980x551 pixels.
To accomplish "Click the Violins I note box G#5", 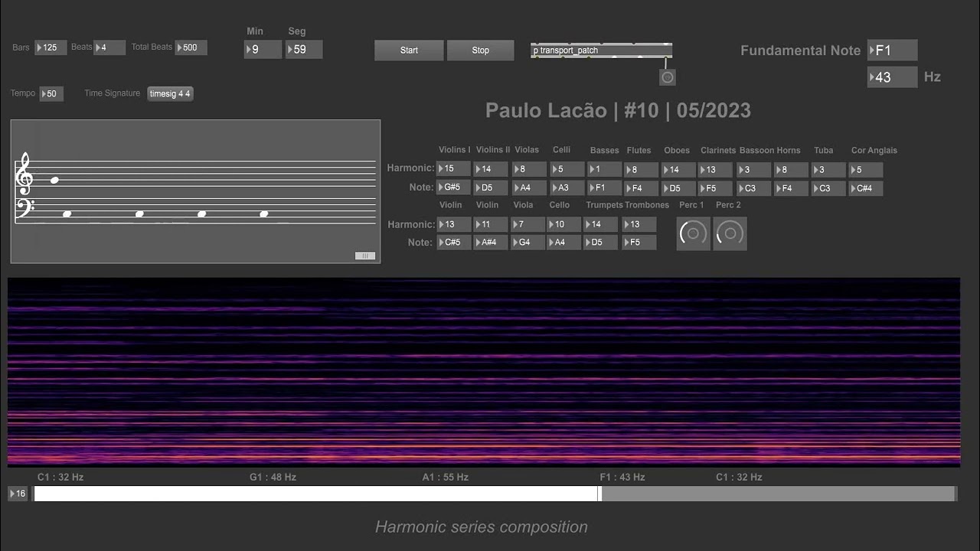I will tap(453, 187).
